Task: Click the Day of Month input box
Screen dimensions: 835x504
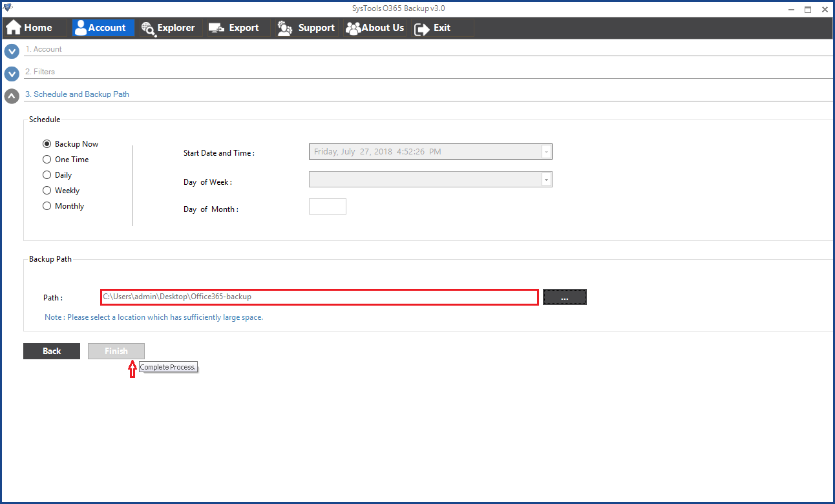Action: pos(328,207)
